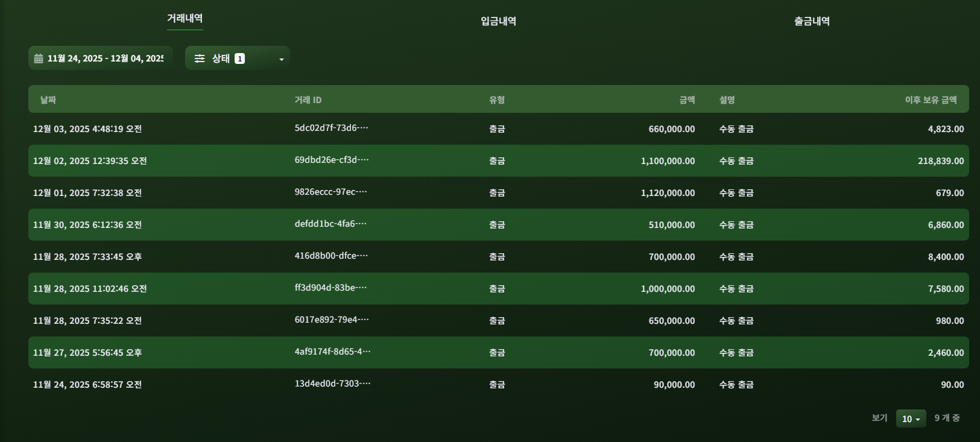980x442 pixels.
Task: Click the calendar icon in date filter
Action: coord(39,58)
